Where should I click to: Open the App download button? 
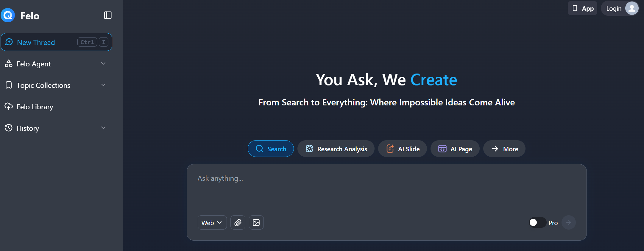(x=582, y=8)
